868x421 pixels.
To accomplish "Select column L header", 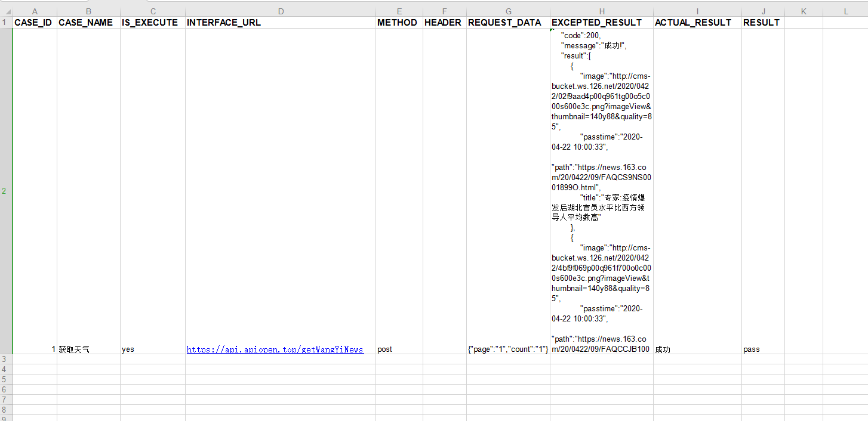I will click(x=845, y=11).
